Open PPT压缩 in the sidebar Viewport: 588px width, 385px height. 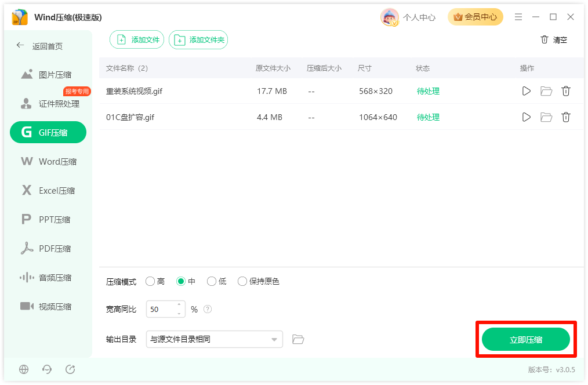coord(48,219)
